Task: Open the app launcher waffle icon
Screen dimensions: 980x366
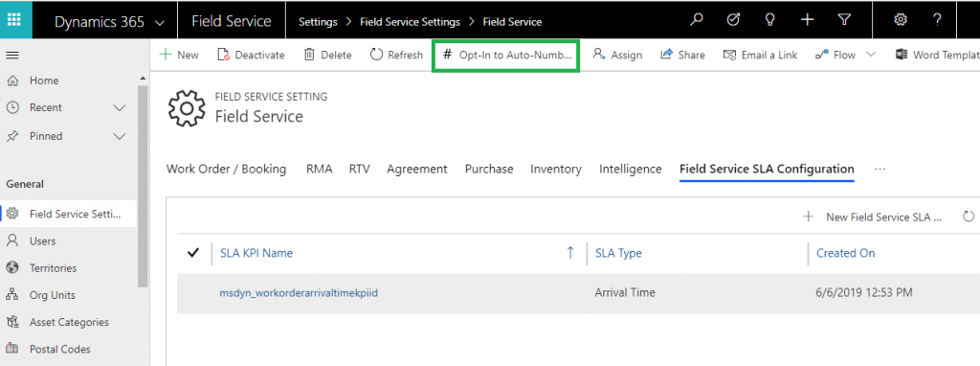Action: coord(14,19)
